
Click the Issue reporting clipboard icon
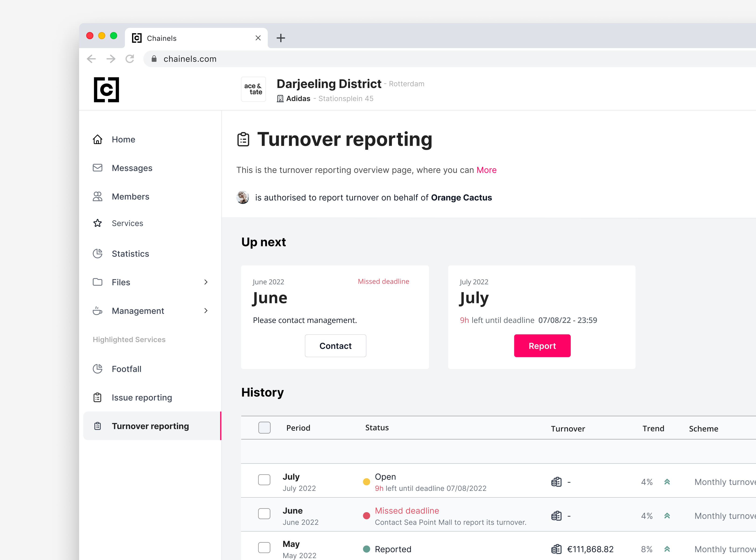[98, 397]
